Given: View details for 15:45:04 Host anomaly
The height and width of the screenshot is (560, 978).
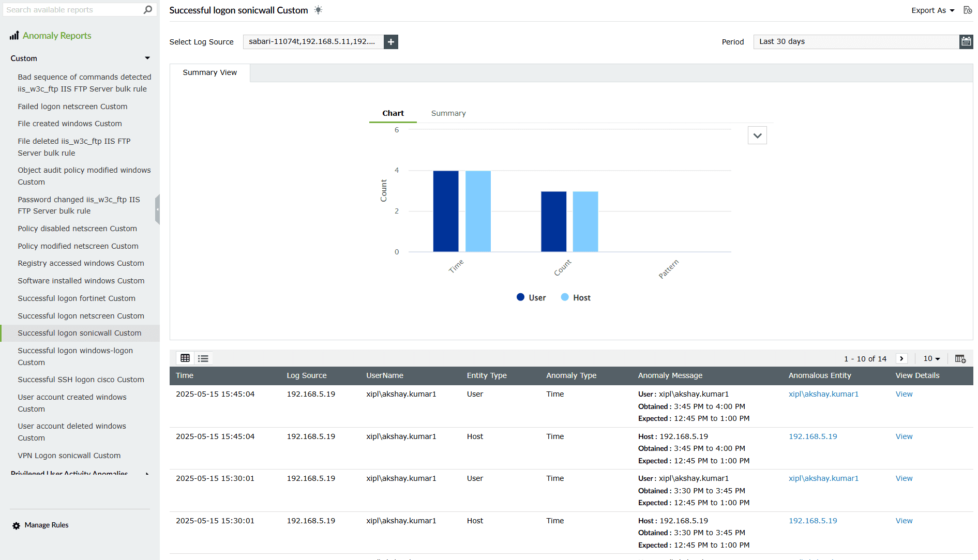Looking at the screenshot, I should [x=904, y=436].
